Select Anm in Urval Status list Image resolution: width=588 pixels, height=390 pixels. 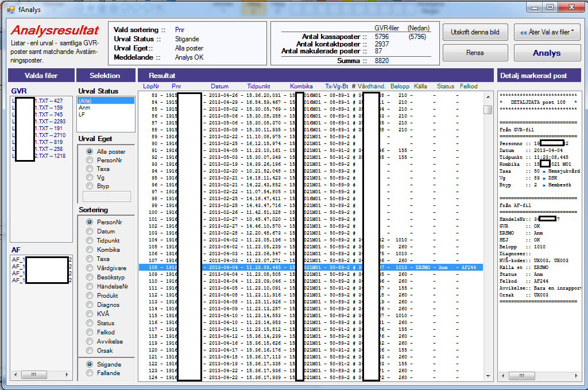tap(84, 107)
